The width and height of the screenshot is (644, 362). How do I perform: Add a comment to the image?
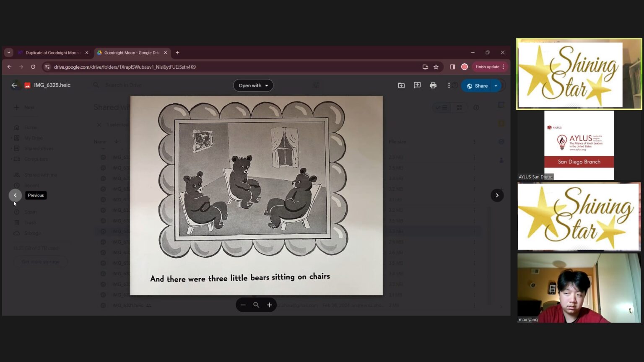pyautogui.click(x=417, y=85)
